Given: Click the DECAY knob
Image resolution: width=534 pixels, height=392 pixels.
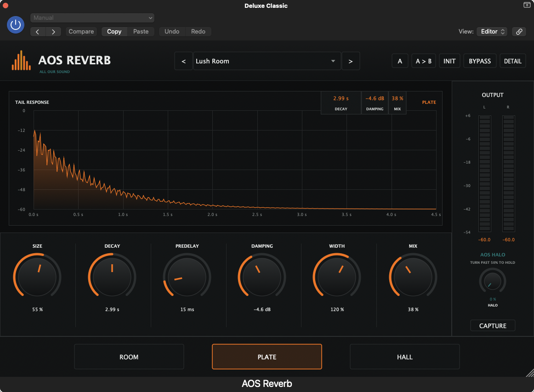Looking at the screenshot, I should (x=112, y=277).
